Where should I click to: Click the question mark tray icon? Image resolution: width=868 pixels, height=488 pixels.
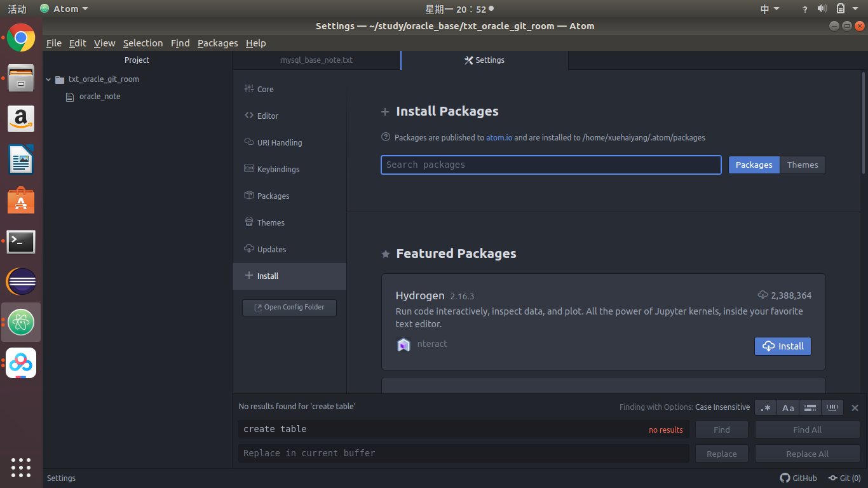coord(805,9)
